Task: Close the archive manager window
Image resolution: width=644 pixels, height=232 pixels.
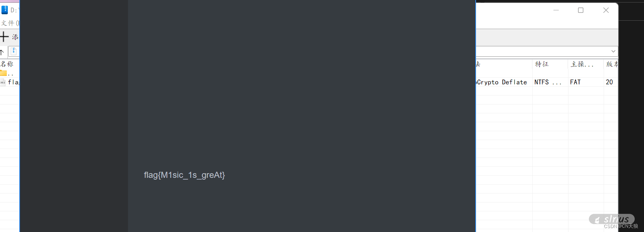Action: pyautogui.click(x=606, y=10)
